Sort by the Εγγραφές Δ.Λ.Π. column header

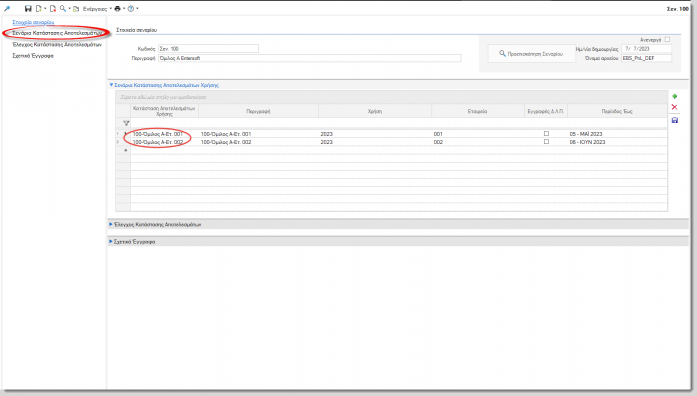click(x=545, y=111)
